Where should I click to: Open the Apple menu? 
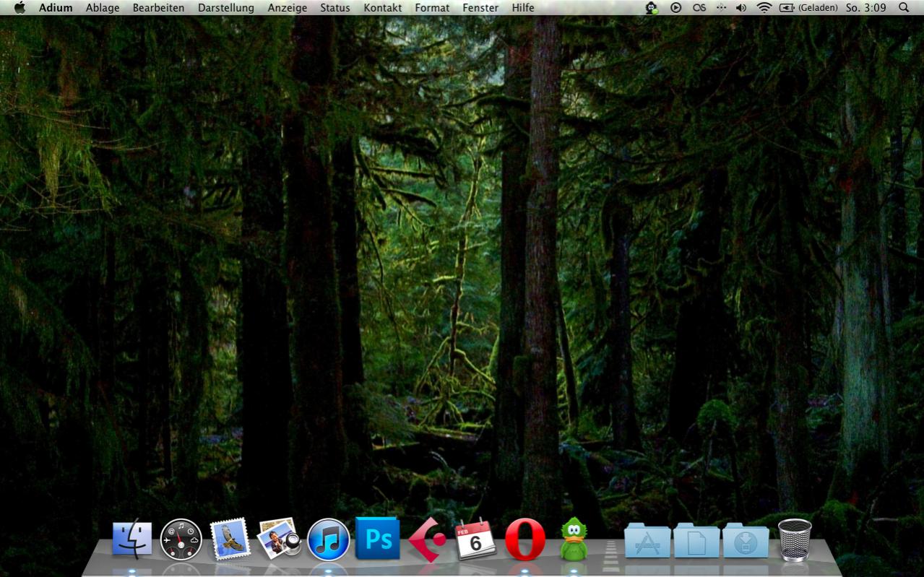(20, 7)
